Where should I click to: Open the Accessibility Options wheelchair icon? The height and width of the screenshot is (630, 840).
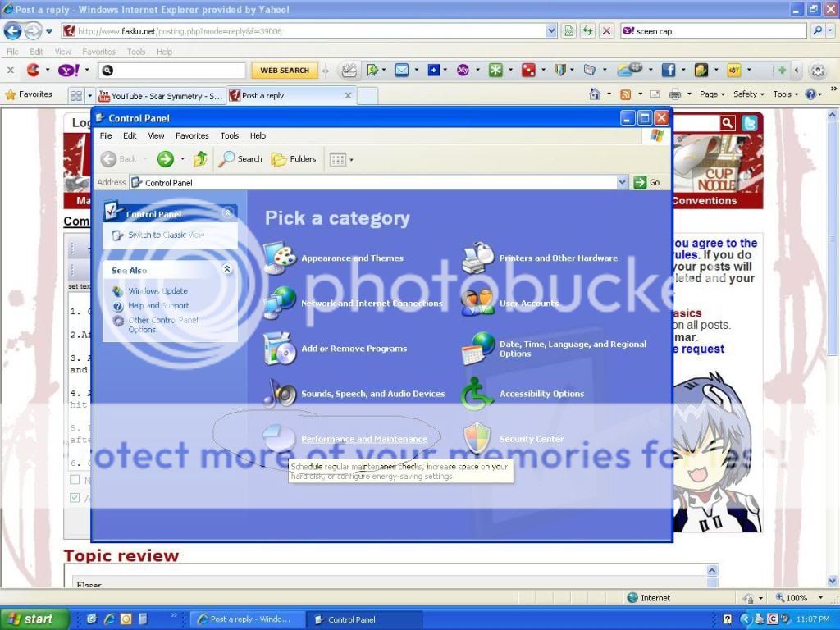click(477, 394)
